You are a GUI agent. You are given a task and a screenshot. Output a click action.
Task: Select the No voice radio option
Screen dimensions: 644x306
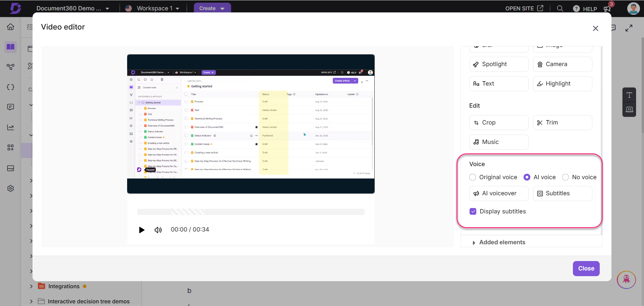click(566, 177)
